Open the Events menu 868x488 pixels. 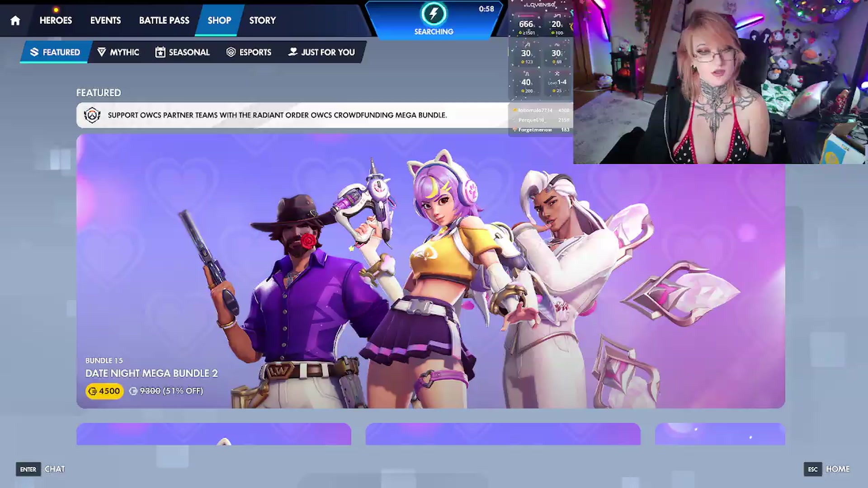(x=105, y=20)
